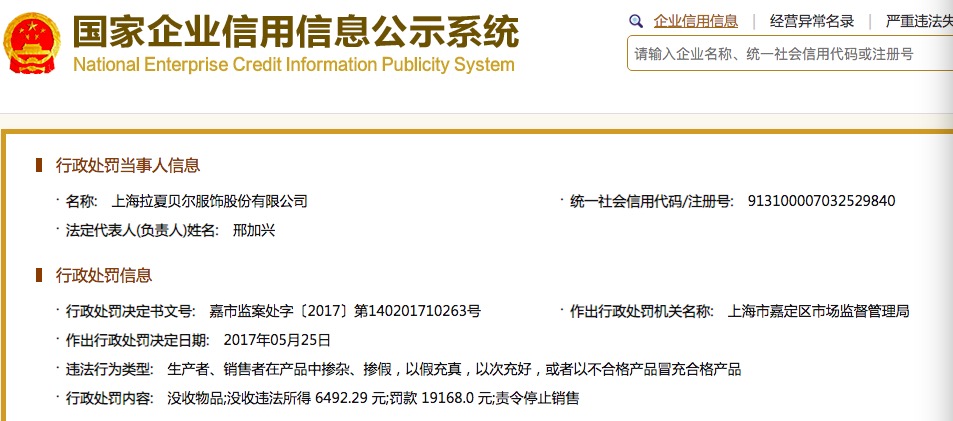Select the penalty content text with 罚款 19168.0 元
Viewport: 953px width, 421px height.
[373, 399]
